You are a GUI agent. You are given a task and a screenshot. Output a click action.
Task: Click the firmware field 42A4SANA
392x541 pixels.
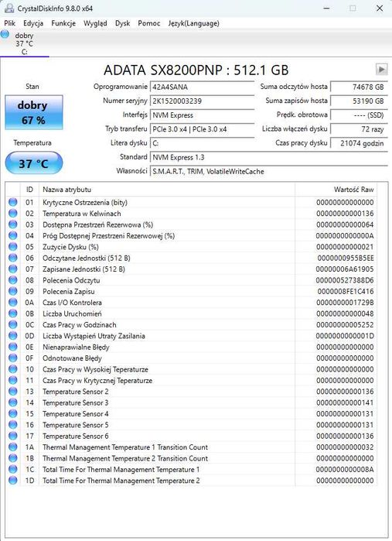(203, 87)
